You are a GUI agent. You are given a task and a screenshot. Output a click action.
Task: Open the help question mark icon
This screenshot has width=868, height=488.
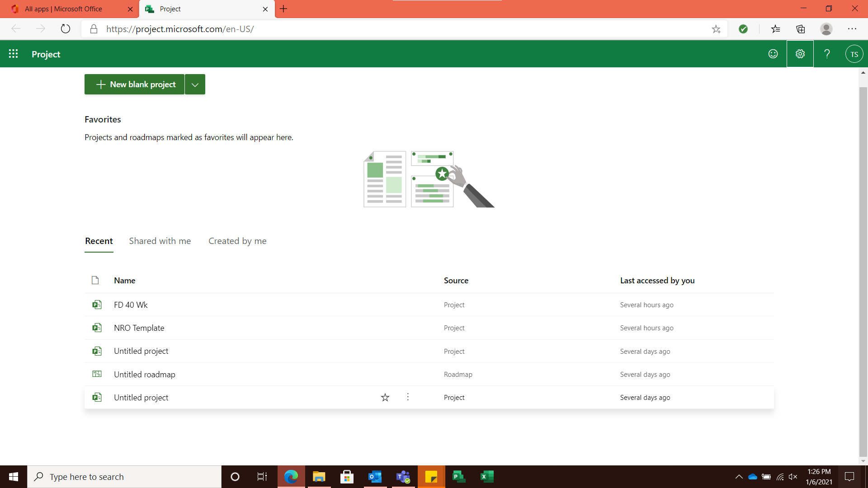point(827,54)
